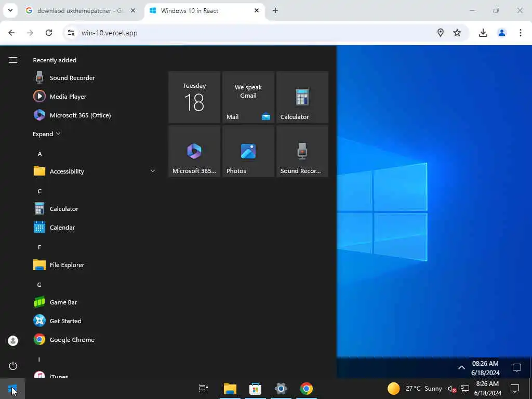Click the muted volume icon in tray
Image resolution: width=532 pixels, height=399 pixels.
tap(452, 389)
